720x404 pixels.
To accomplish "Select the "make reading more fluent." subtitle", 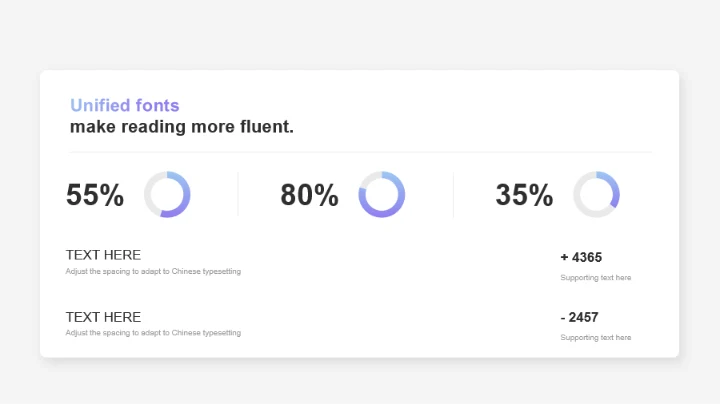I will pos(182,127).
